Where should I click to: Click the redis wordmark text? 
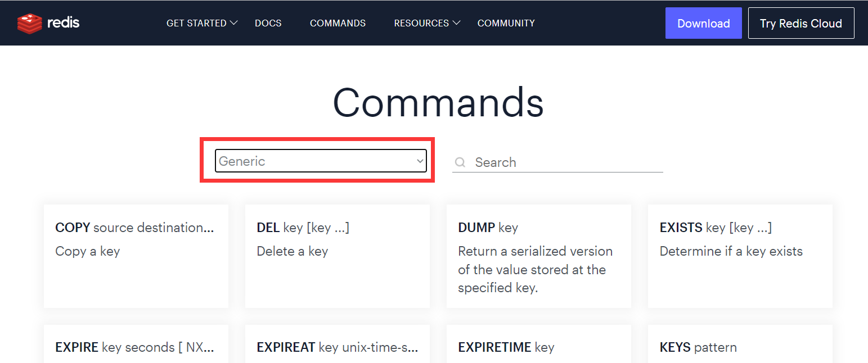click(x=63, y=23)
